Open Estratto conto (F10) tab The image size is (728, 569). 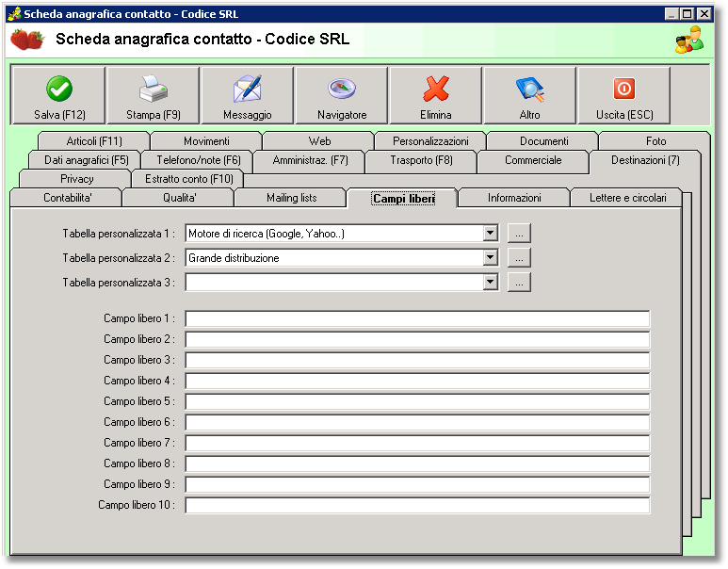tap(188, 179)
